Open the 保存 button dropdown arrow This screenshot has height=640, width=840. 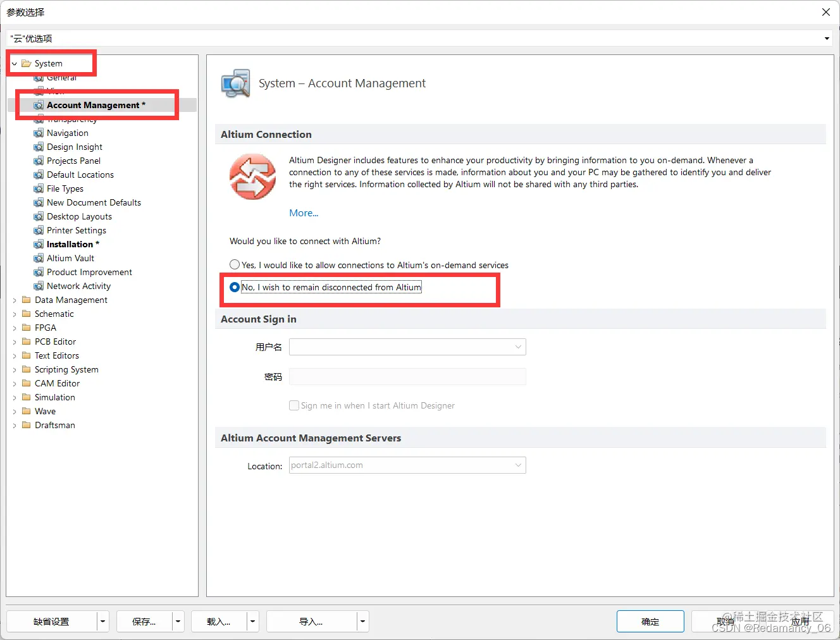(x=178, y=622)
